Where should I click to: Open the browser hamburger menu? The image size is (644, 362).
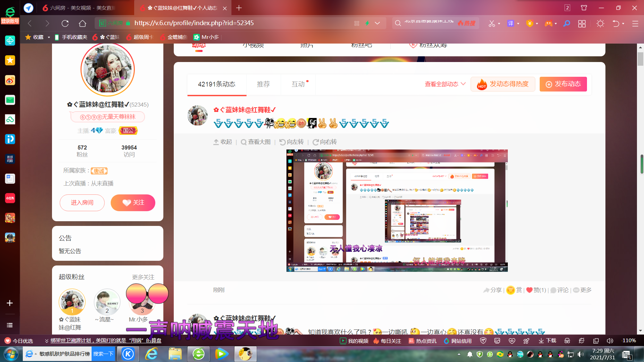635,23
